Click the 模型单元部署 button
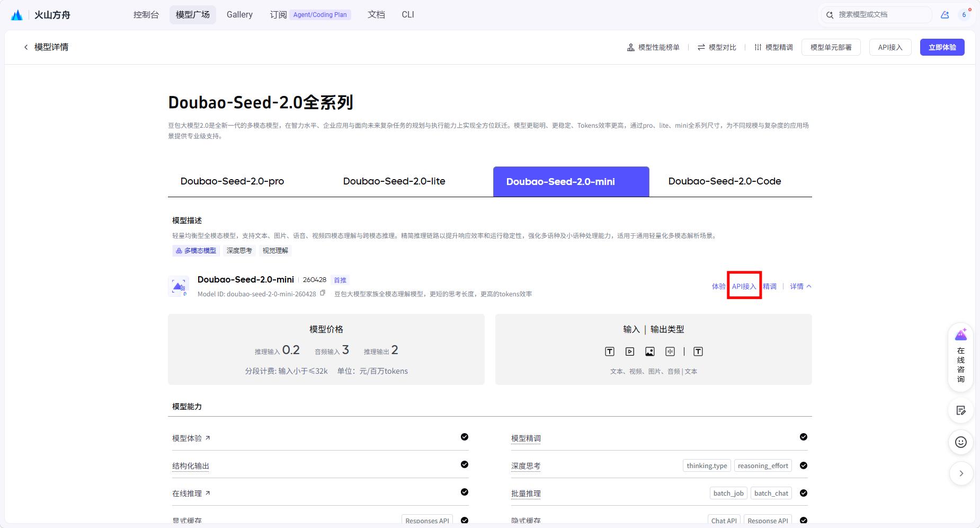This screenshot has width=980, height=528. click(x=831, y=47)
